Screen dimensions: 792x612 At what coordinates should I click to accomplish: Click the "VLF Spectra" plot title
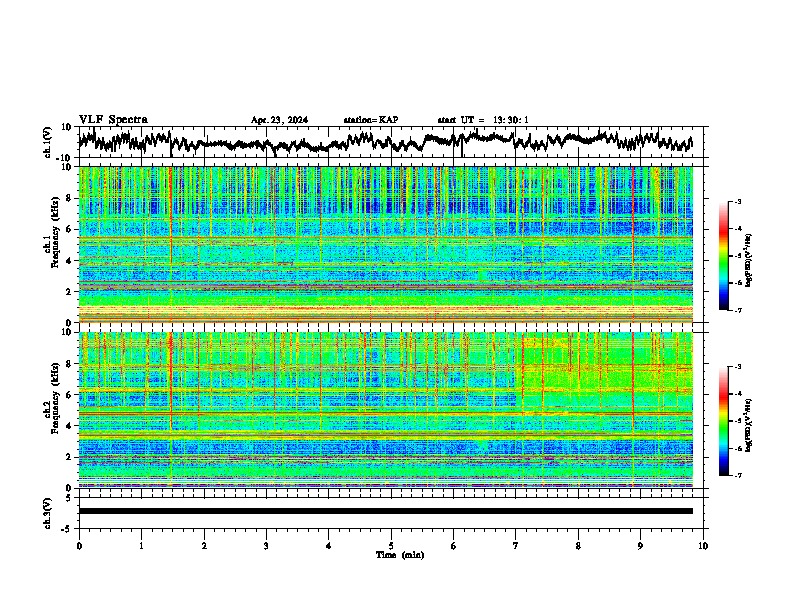point(113,120)
